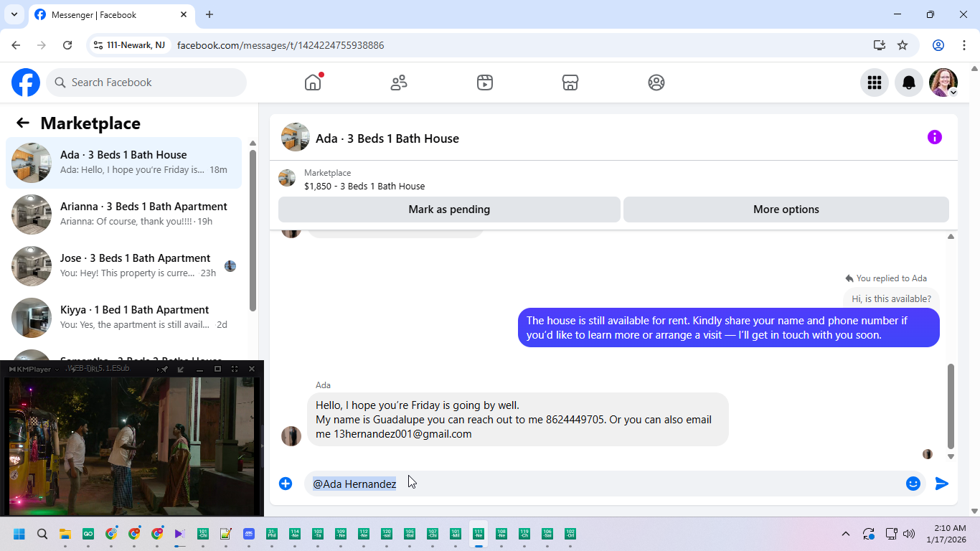Open the Chrome three-dot menu
Screen dimensions: 980x551
963,45
